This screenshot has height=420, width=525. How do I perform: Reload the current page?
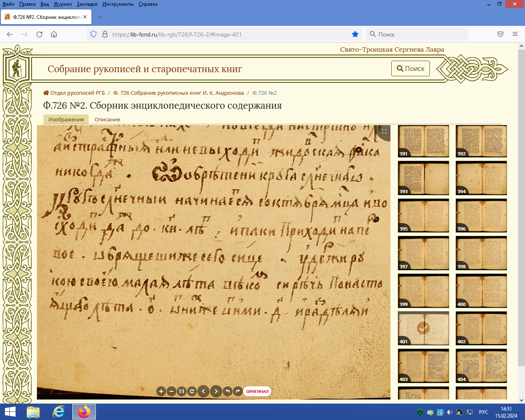click(39, 34)
